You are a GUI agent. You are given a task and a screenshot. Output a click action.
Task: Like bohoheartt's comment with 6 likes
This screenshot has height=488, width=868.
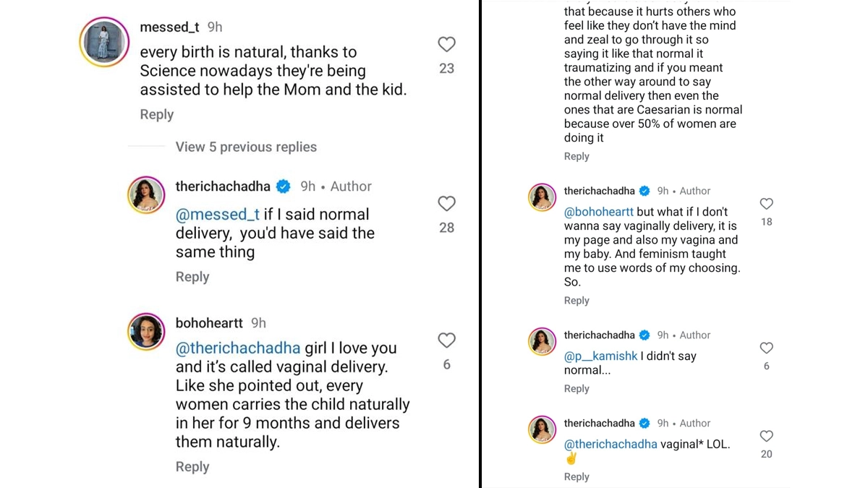(447, 341)
